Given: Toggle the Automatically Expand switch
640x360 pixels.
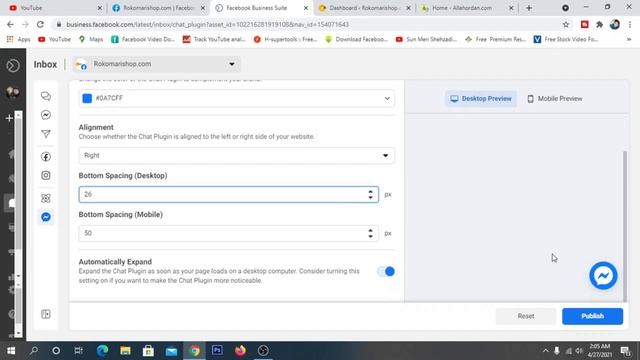Looking at the screenshot, I should tap(386, 271).
